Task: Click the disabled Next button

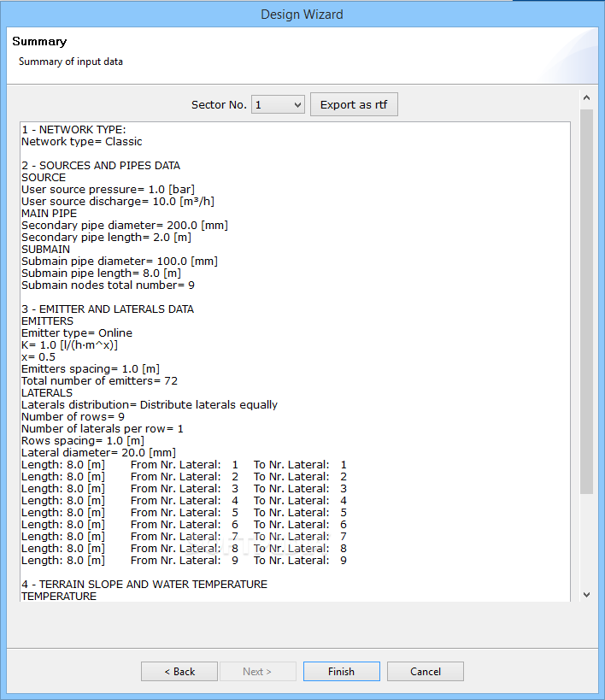Action: (x=257, y=672)
